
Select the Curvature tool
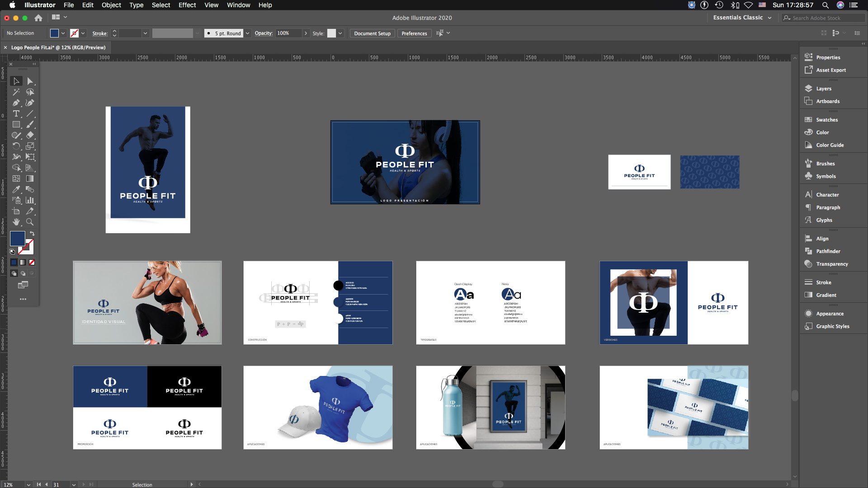(30, 103)
